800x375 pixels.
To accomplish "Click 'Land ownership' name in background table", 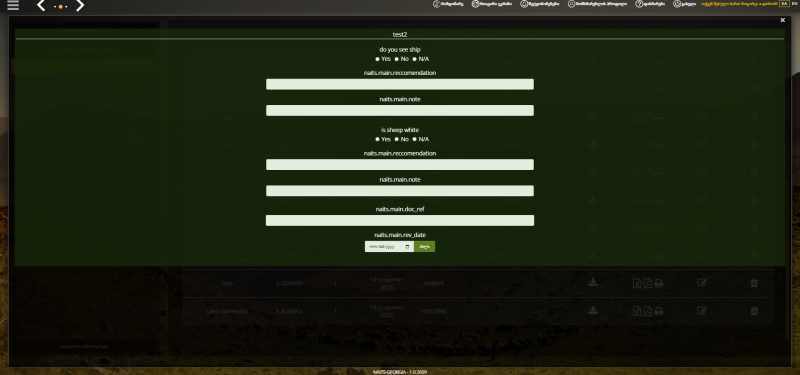I will click(x=227, y=311).
